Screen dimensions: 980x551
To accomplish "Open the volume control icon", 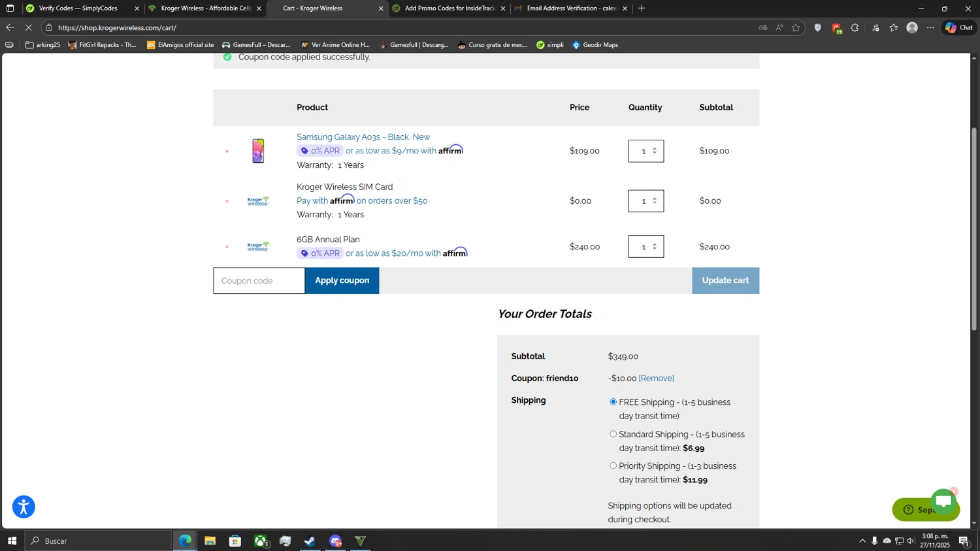I will tap(911, 541).
